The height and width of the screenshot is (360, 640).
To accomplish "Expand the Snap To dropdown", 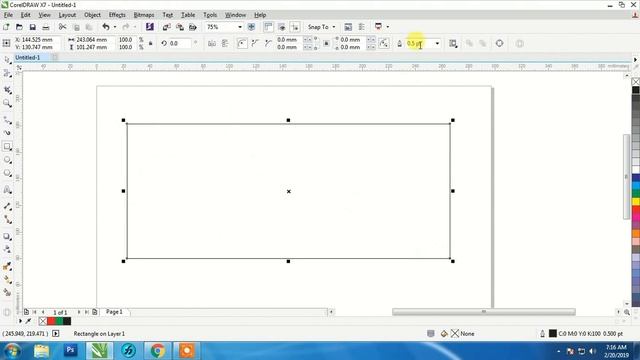I will click(333, 27).
